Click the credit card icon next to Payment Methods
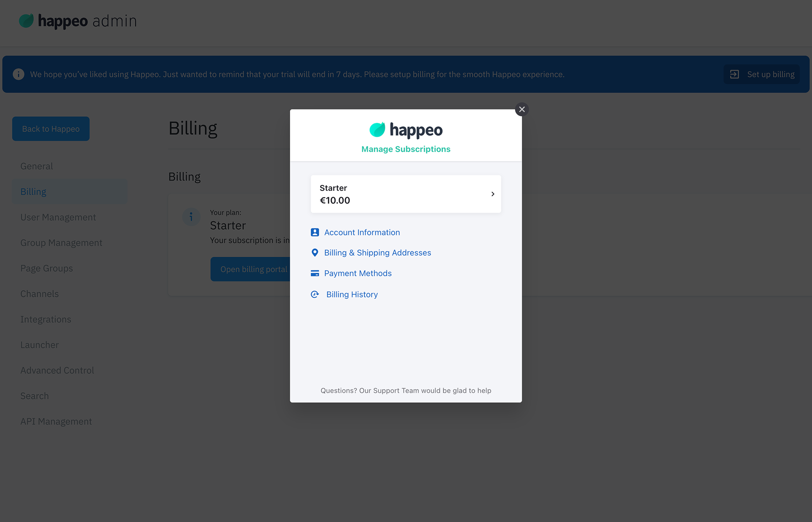This screenshot has width=812, height=522. coord(315,273)
